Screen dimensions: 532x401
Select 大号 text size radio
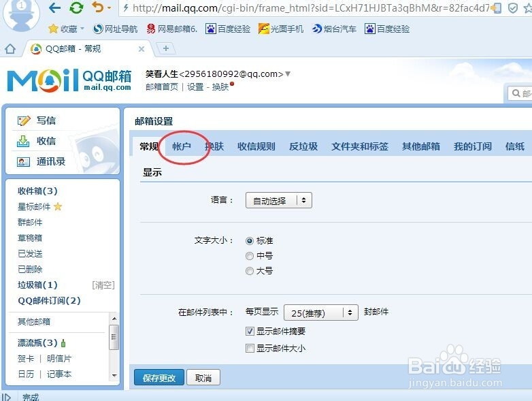click(x=250, y=271)
